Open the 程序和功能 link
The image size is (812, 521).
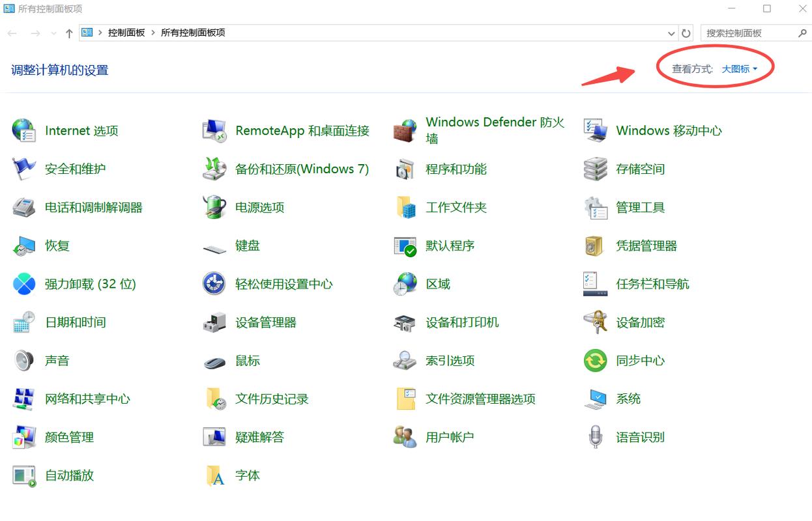click(x=456, y=169)
